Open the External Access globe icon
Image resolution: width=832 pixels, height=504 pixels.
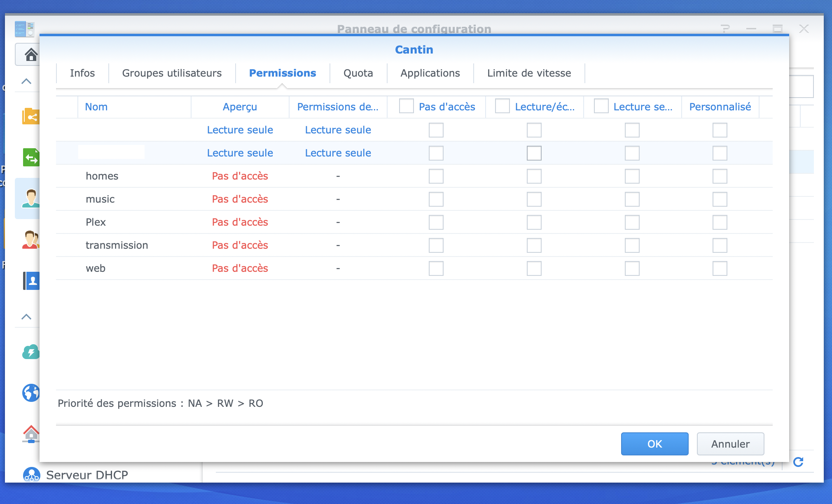click(x=31, y=393)
